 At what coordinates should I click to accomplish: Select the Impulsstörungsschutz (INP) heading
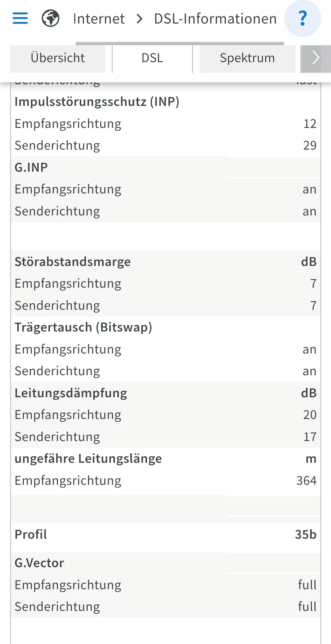(97, 102)
